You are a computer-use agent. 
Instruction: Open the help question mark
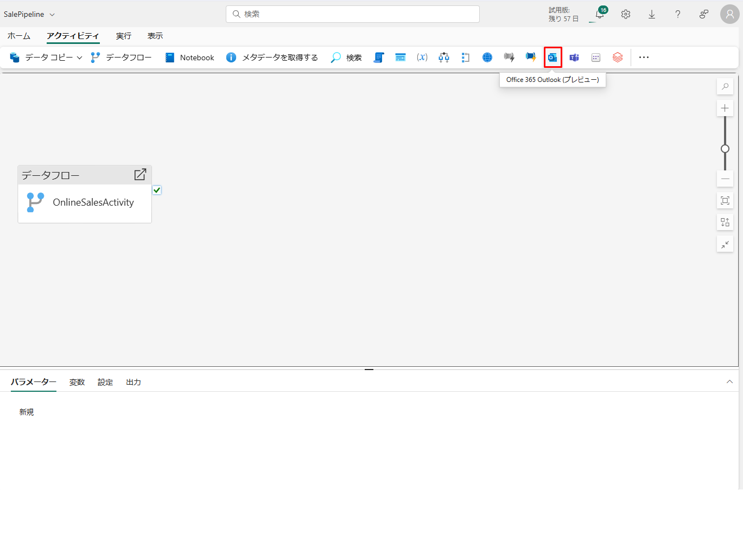point(678,15)
